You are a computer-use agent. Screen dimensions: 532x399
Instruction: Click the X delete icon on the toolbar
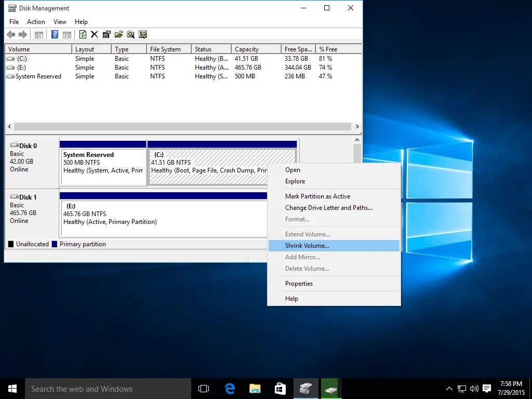pos(95,34)
